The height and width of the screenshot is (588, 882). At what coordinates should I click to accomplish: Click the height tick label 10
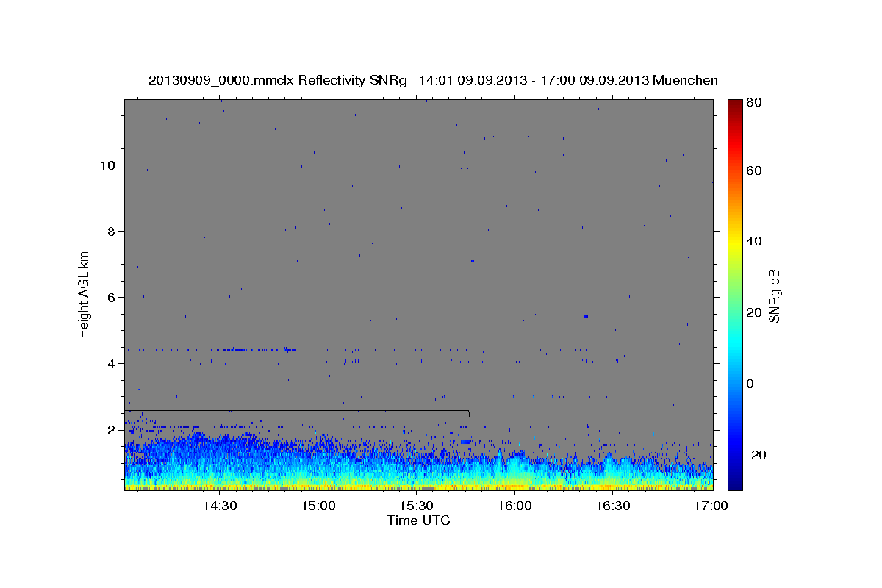pyautogui.click(x=107, y=165)
